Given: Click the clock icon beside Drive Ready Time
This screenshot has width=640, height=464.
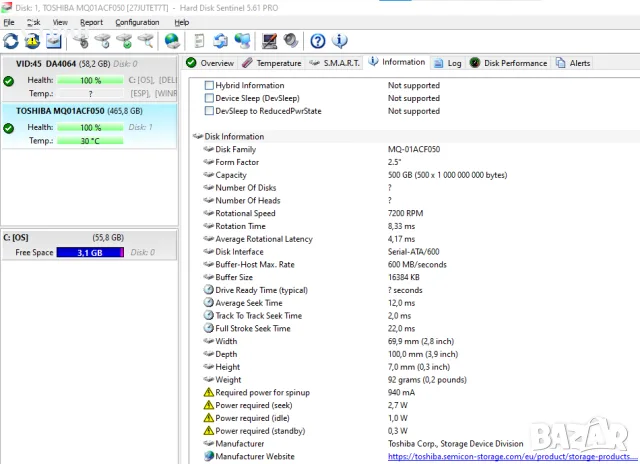Looking at the screenshot, I should tap(209, 290).
